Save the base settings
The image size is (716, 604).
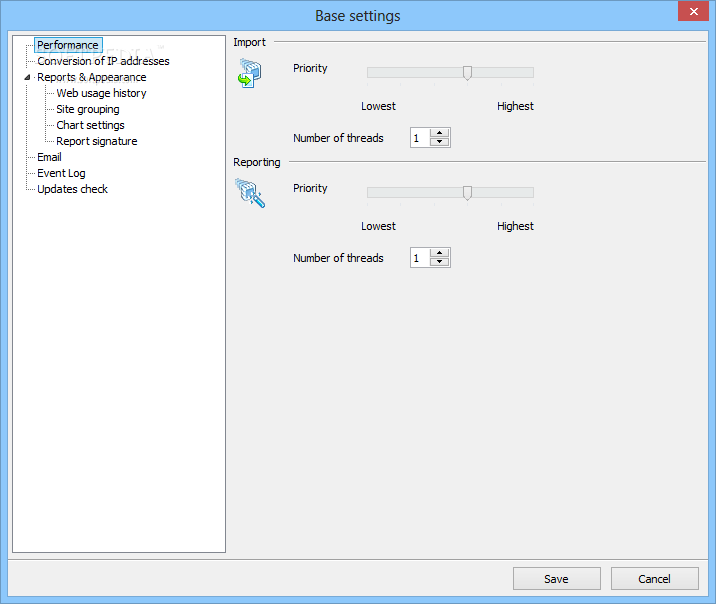tap(557, 579)
